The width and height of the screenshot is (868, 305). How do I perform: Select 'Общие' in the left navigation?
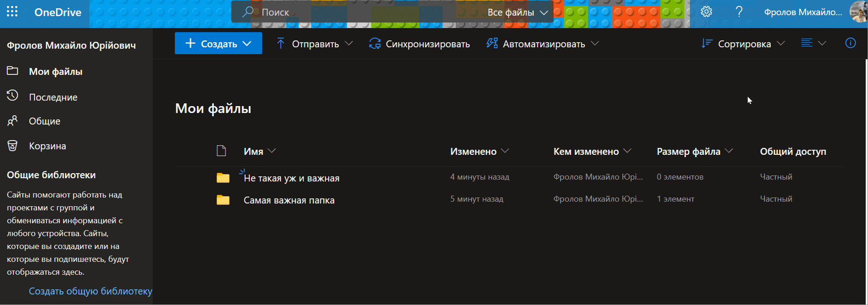click(x=45, y=121)
